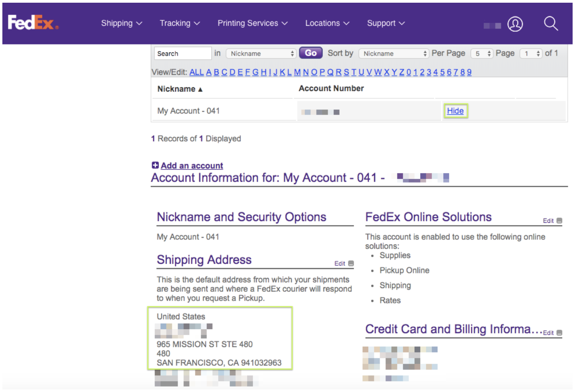Image resolution: width=576 pixels, height=392 pixels.
Task: Filter accounts by digit 9
Action: click(x=469, y=72)
